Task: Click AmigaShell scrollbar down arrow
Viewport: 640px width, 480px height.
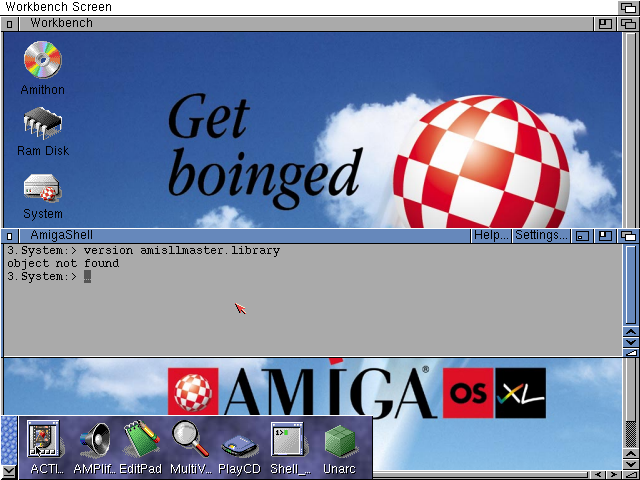Action: 631,342
